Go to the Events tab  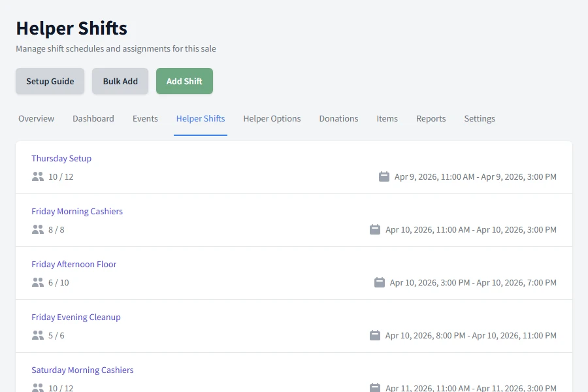(x=145, y=118)
